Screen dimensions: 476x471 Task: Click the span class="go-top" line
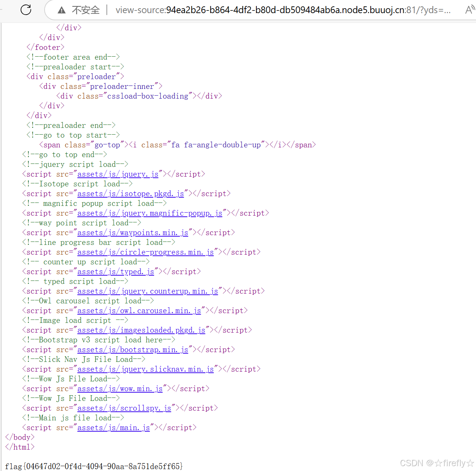[x=178, y=145]
